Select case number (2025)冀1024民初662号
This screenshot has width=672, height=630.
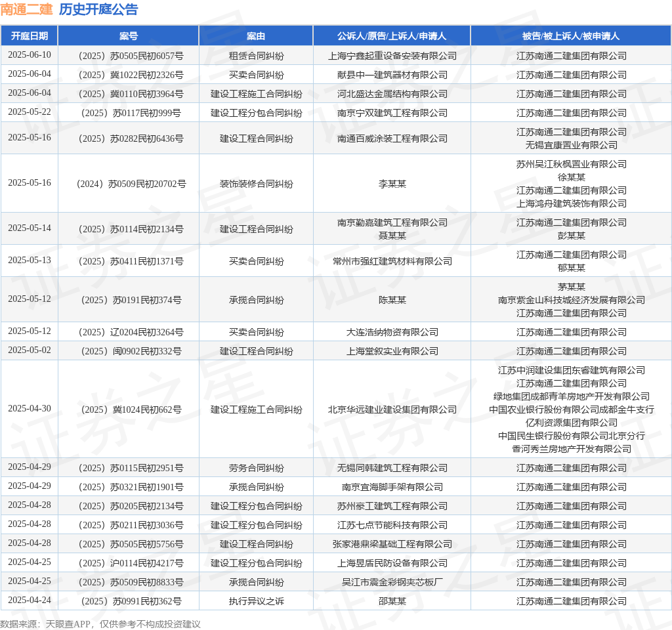(131, 409)
